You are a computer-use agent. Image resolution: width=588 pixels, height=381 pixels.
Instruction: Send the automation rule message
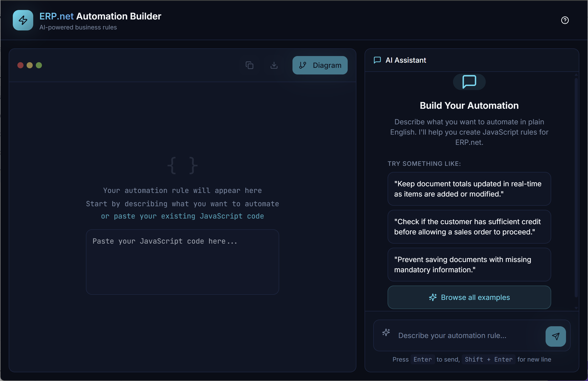tap(556, 336)
